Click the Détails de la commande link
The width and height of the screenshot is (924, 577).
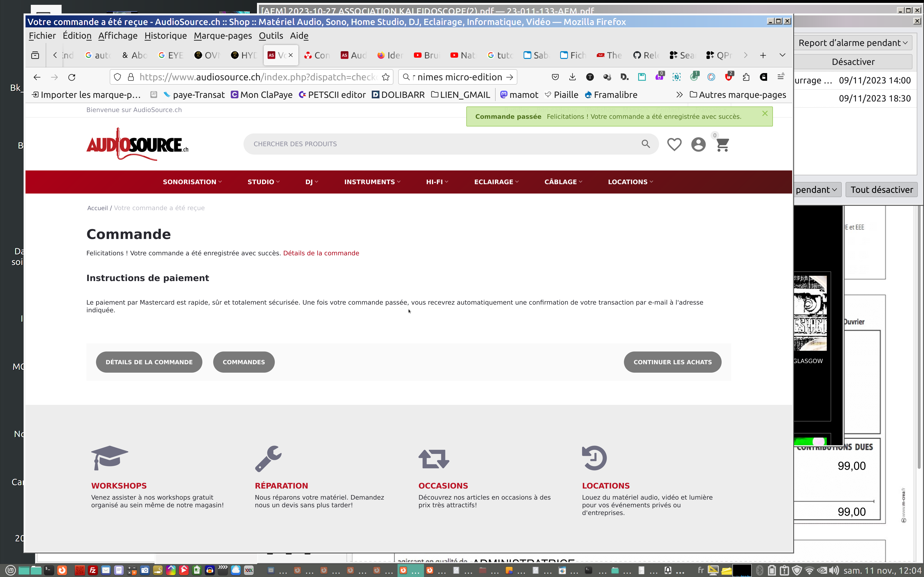pyautogui.click(x=321, y=253)
